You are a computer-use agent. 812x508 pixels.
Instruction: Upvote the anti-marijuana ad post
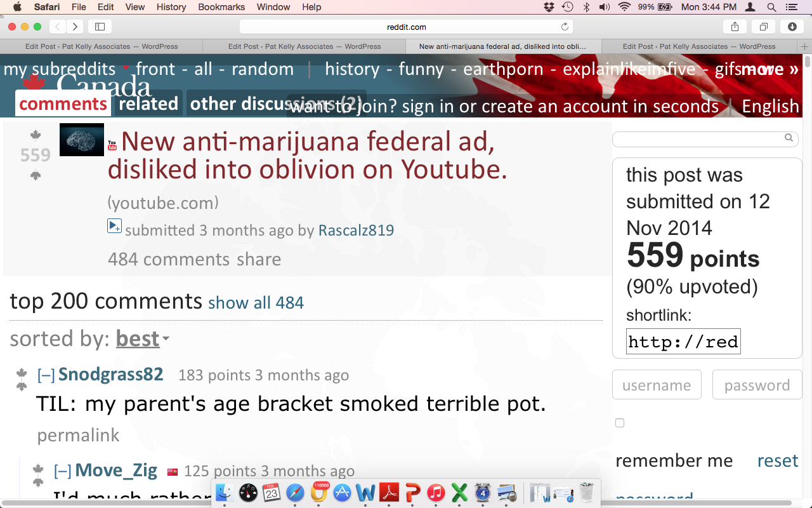click(x=36, y=135)
